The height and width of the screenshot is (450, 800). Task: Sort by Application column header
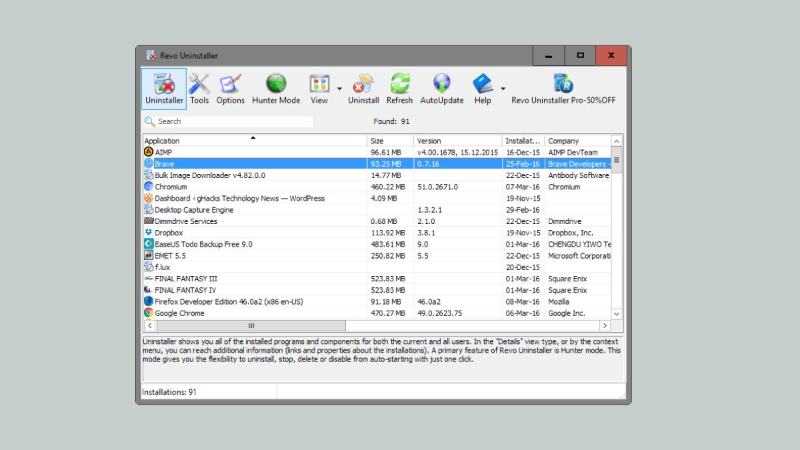coord(254,141)
